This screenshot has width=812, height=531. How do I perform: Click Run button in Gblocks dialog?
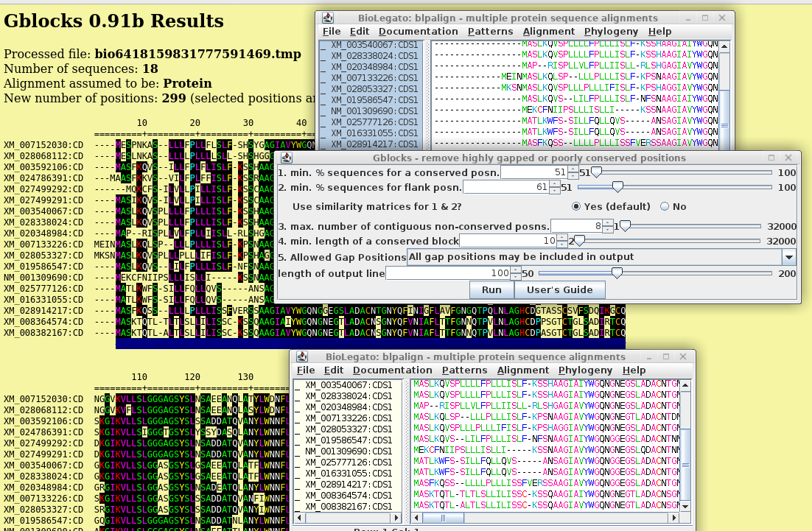coord(491,290)
